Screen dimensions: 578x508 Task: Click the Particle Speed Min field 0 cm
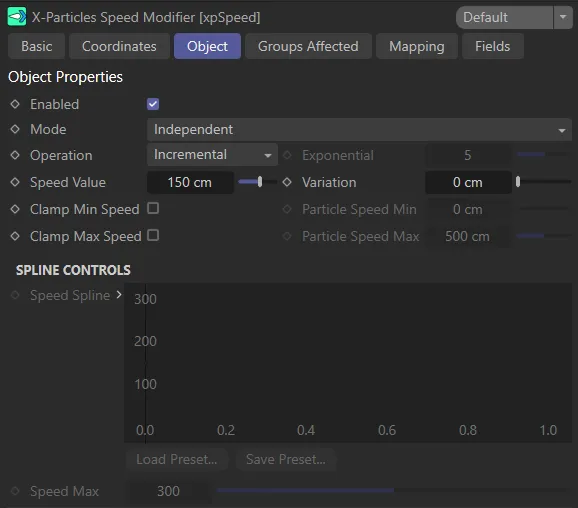click(x=468, y=209)
